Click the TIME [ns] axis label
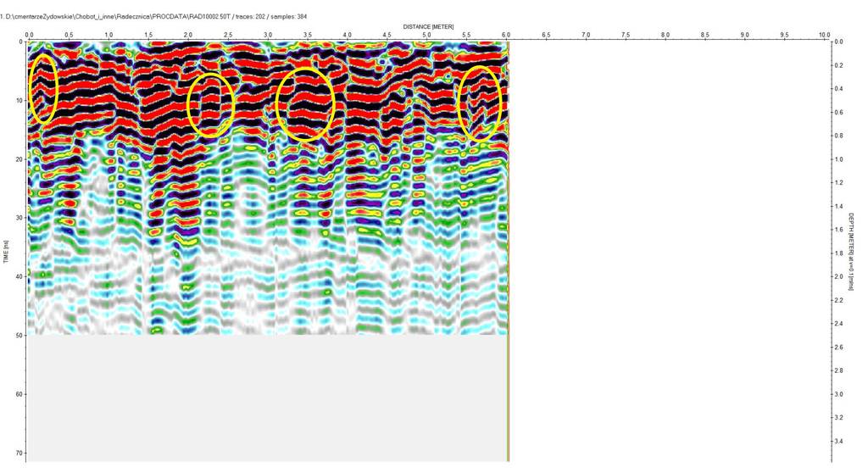Viewport: 868px width, 473px height. point(7,250)
